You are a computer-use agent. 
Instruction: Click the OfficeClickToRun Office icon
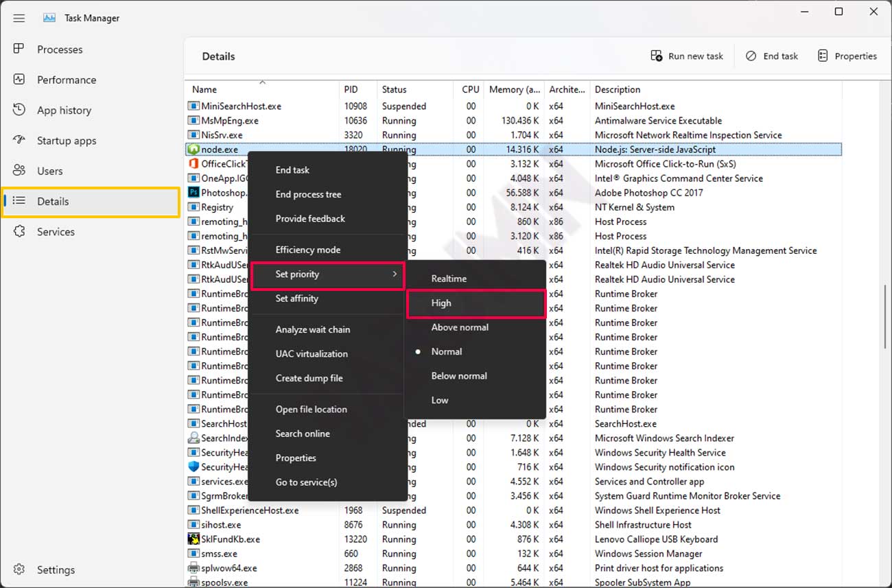(x=193, y=164)
